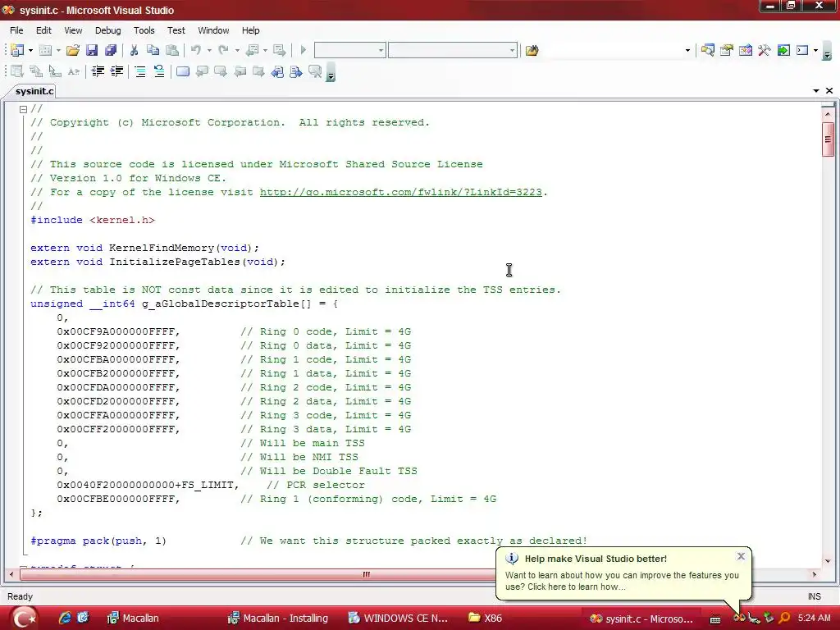Open the Start Page green arrow icon
840x630 pixels.
point(783,50)
